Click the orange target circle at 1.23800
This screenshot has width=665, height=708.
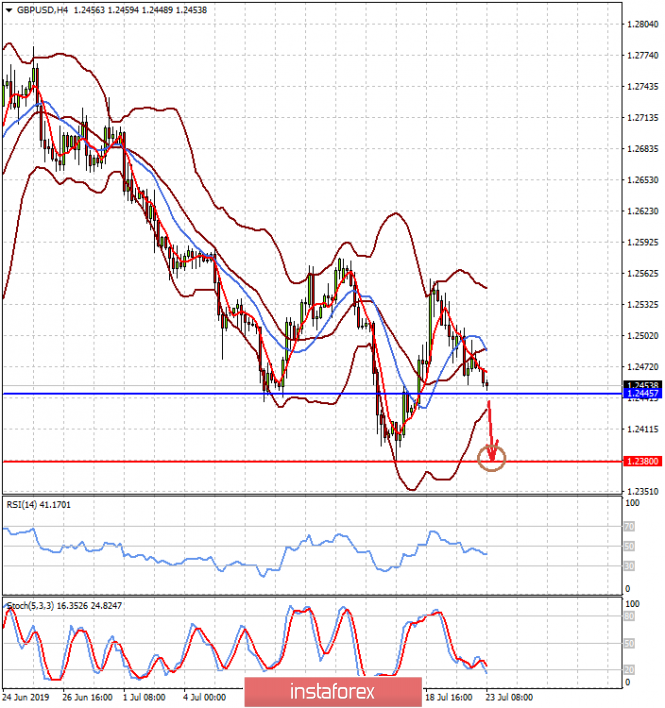492,458
